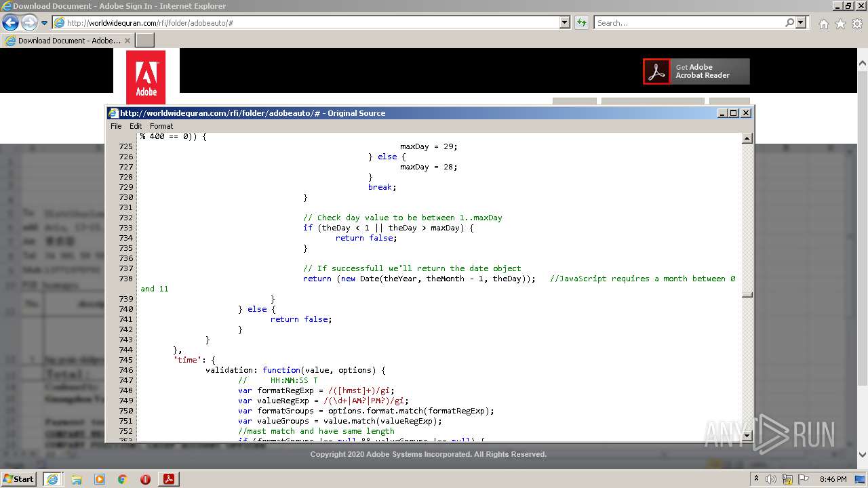Grab the source view scrollbar thumb
The height and width of the screenshot is (488, 868).
(747, 295)
